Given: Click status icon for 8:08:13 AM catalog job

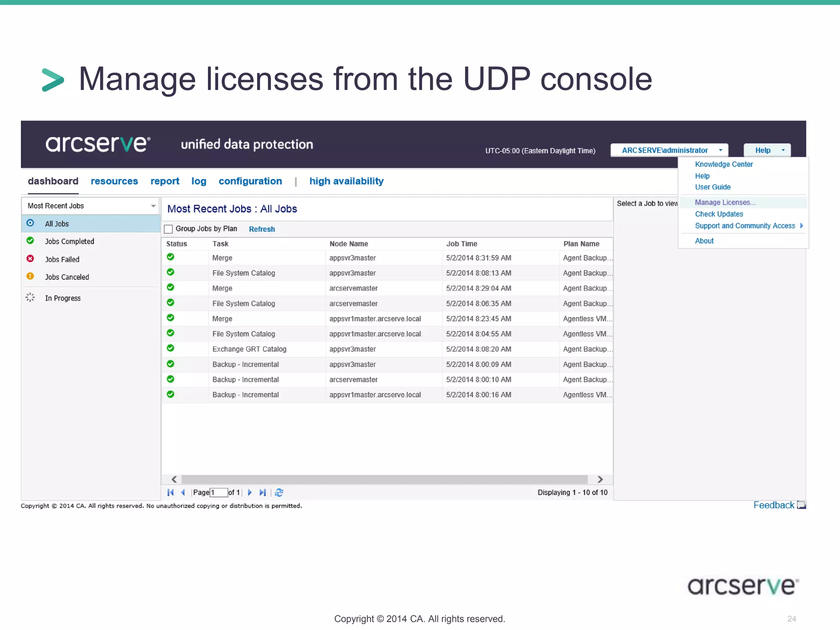Looking at the screenshot, I should tap(171, 272).
